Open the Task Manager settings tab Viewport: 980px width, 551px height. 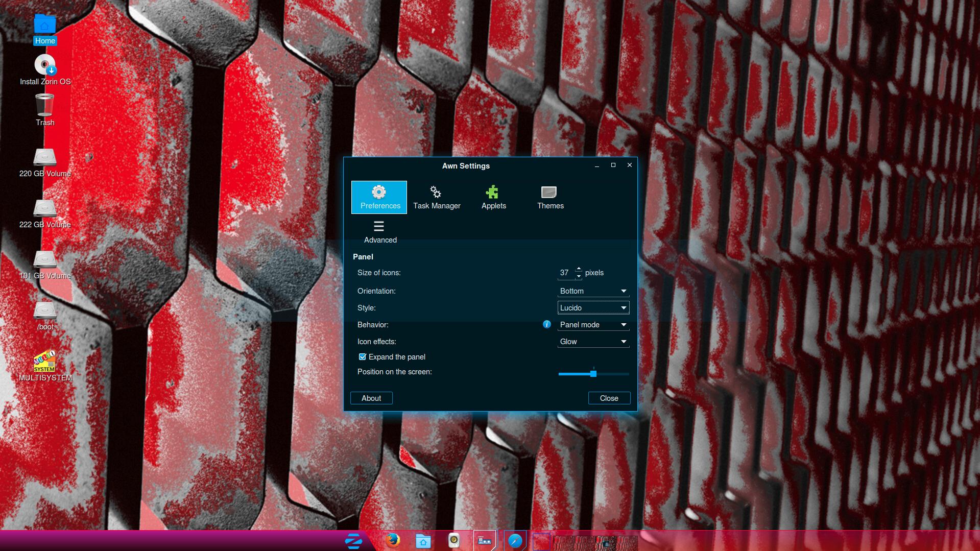(x=437, y=197)
